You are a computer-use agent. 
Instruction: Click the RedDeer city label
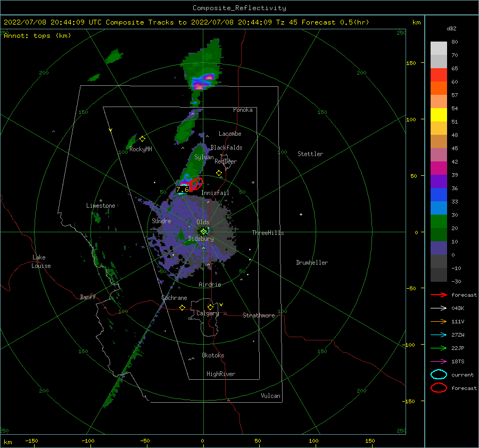pyautogui.click(x=226, y=161)
